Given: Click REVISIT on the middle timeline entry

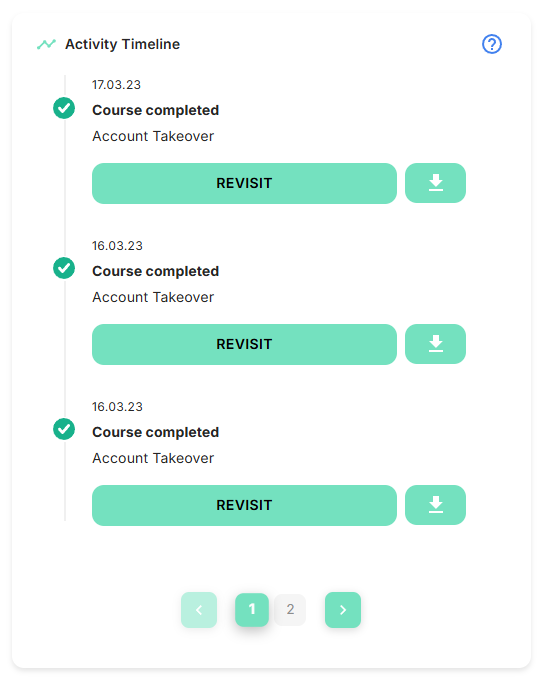Looking at the screenshot, I should point(244,344).
